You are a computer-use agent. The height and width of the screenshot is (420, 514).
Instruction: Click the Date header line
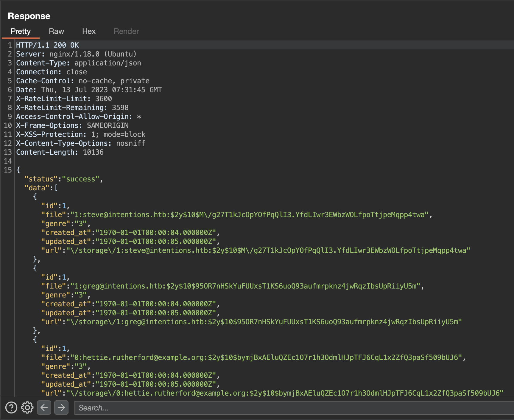(x=89, y=90)
